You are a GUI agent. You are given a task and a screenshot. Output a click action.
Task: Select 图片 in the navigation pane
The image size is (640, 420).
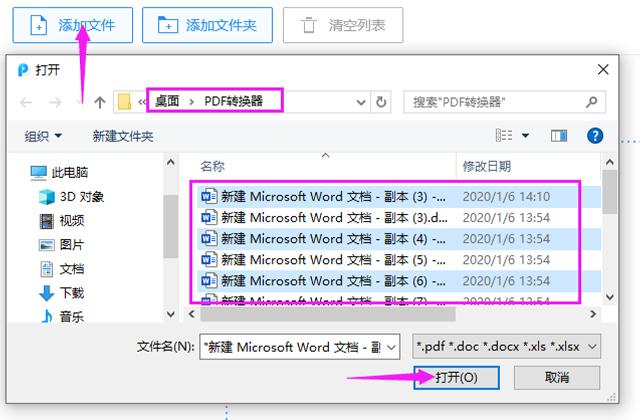(x=62, y=245)
